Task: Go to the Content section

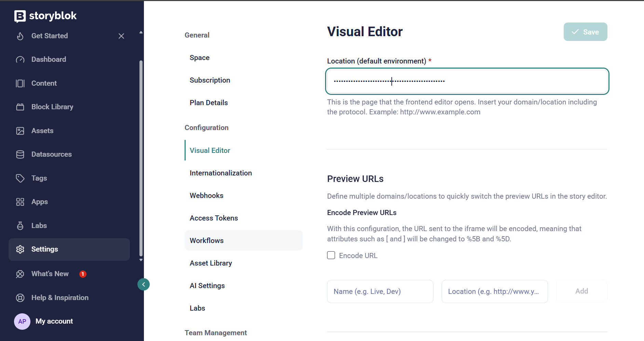Action: (44, 83)
